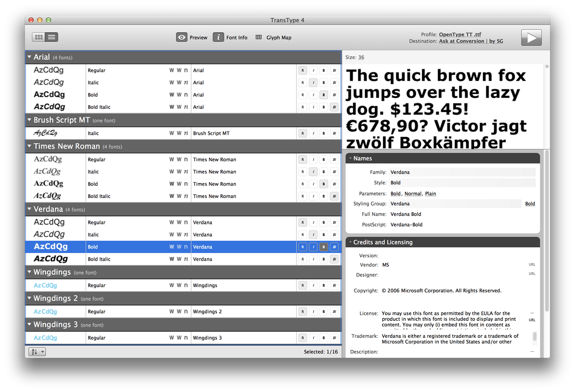Click the Bold parameter link
Screen dimensions: 575x392
pyautogui.click(x=396, y=194)
